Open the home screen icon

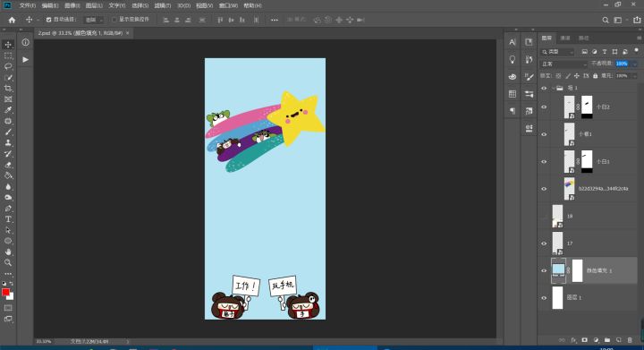pyautogui.click(x=12, y=20)
